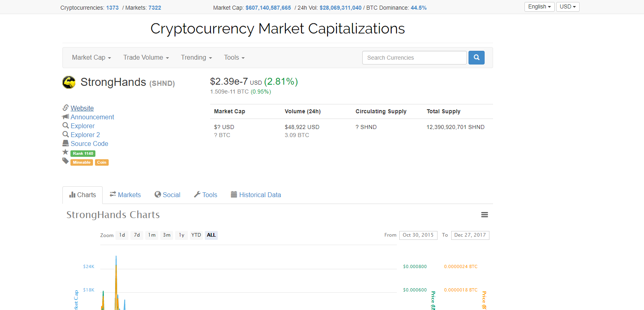The height and width of the screenshot is (310, 644).
Task: Click the 1373 cryptocurrencies count link
Action: tap(112, 8)
